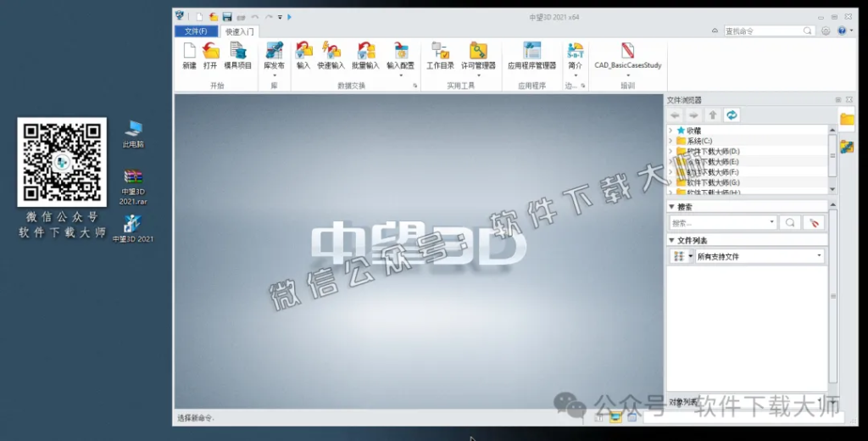Screen dimensions: 868x441
Task: Click the open folder icon in quick access toolbar
Action: pyautogui.click(x=213, y=17)
